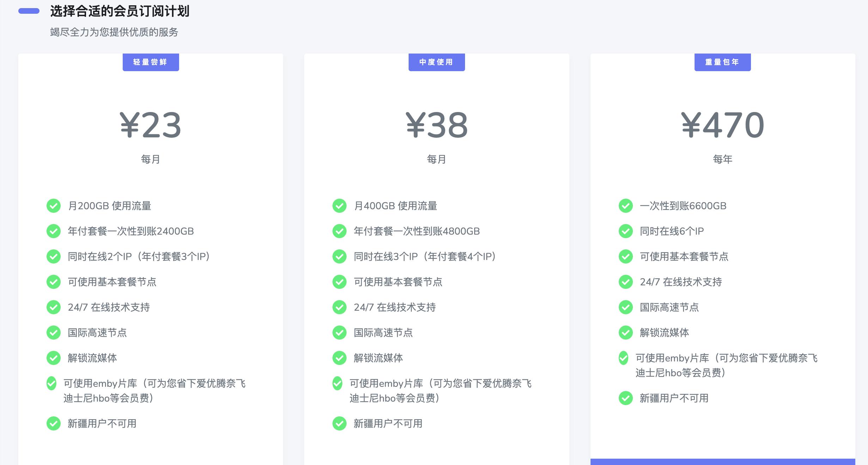Image resolution: width=868 pixels, height=465 pixels.
Task: Click the 每年 label under ¥470
Action: (723, 159)
